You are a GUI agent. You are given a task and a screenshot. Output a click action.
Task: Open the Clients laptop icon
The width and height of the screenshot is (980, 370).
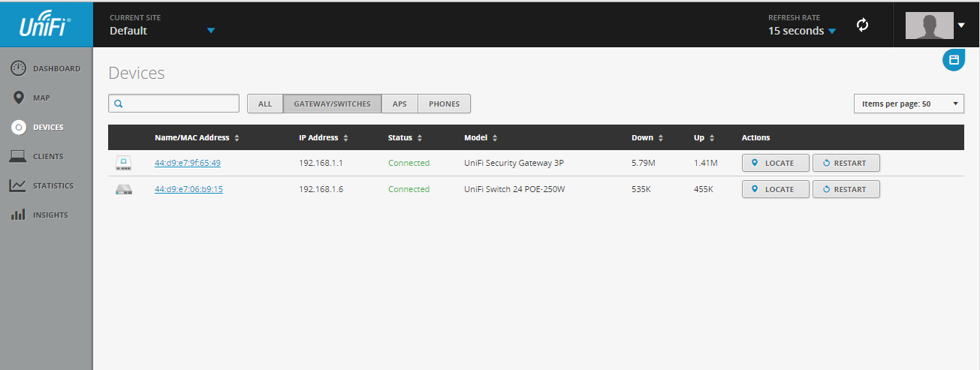(x=19, y=156)
